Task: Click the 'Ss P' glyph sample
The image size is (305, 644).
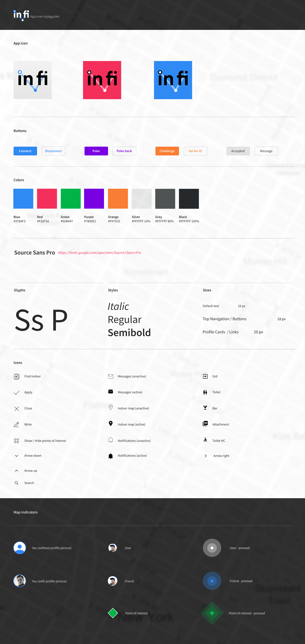Action: [x=41, y=320]
